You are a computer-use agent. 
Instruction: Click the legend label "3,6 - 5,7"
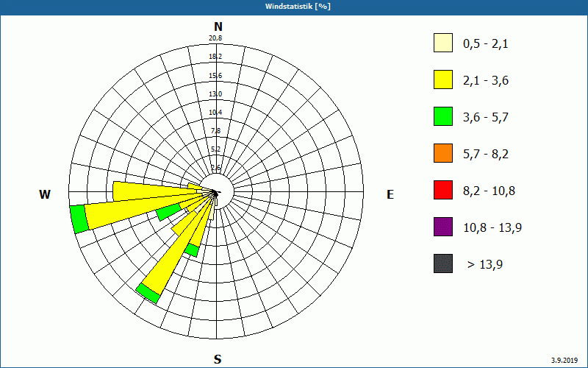486,118
